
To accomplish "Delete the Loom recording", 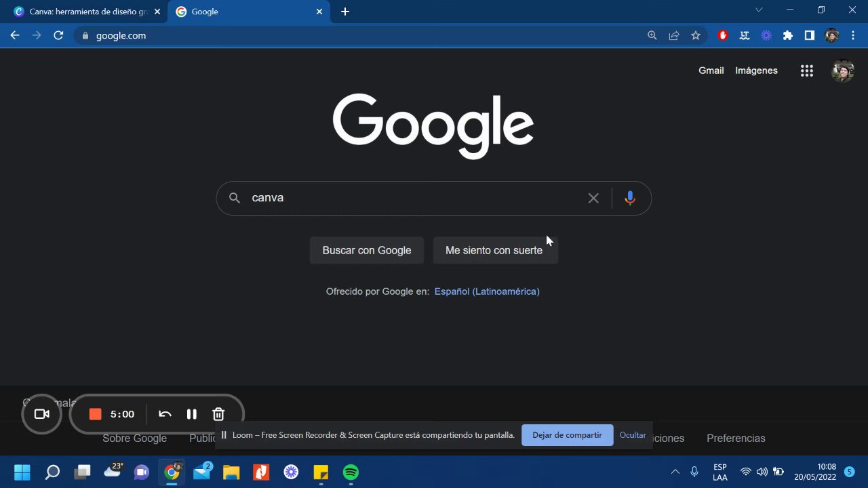I will [x=218, y=414].
